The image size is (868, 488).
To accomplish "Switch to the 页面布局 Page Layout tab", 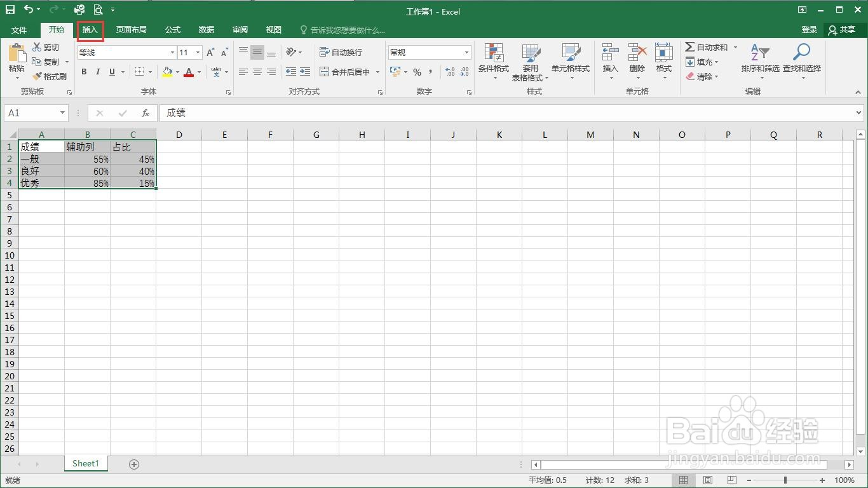I will (x=131, y=30).
